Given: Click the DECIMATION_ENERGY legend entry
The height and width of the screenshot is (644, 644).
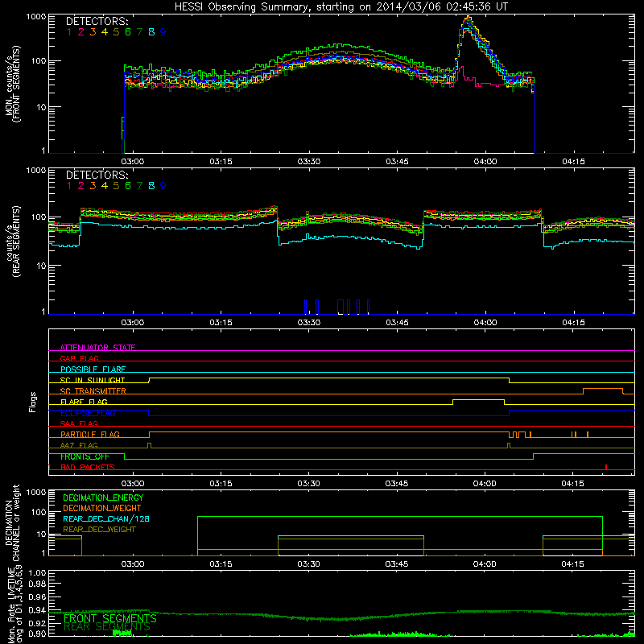Looking at the screenshot, I should tap(103, 497).
